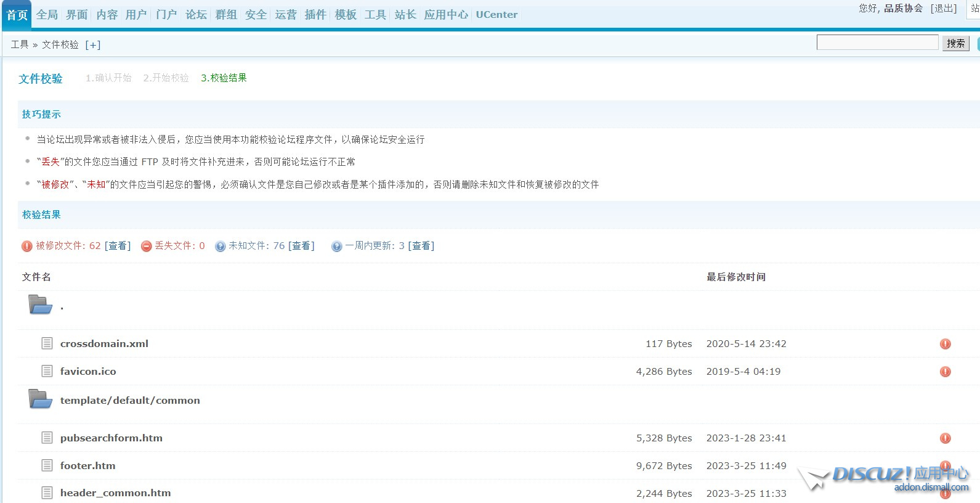The width and height of the screenshot is (980, 503).
Task: Click the favicon.ico file icon
Action: 47,371
